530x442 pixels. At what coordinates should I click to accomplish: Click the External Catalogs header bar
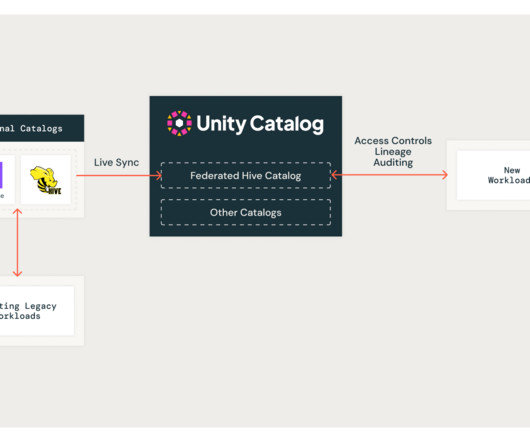(42, 128)
